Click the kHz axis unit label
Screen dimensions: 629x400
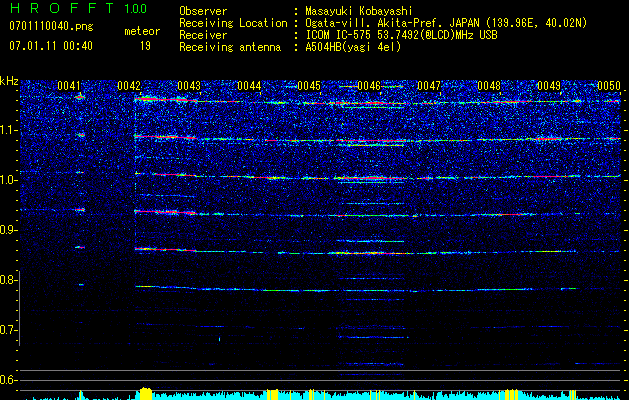9,81
